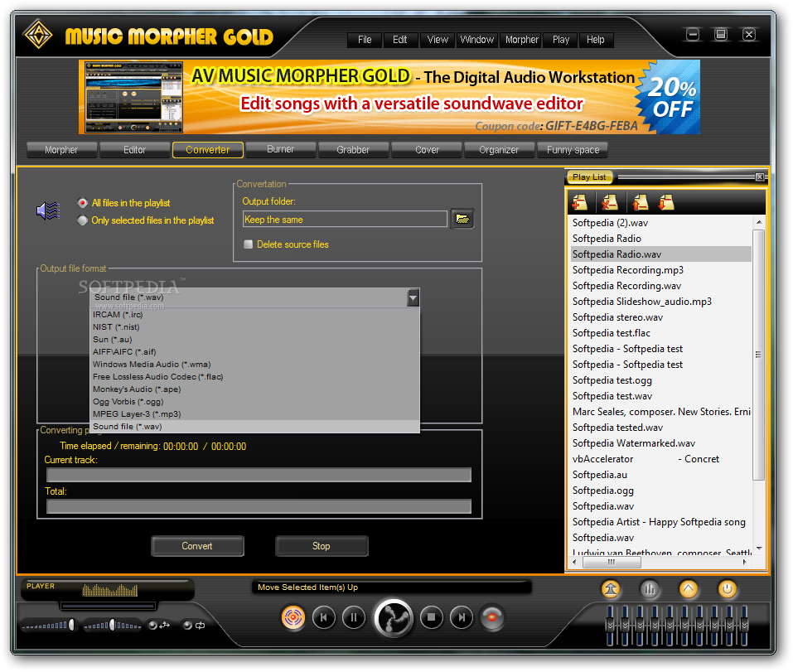This screenshot has height=672, width=793.
Task: Click the Convert button
Action: [197, 546]
